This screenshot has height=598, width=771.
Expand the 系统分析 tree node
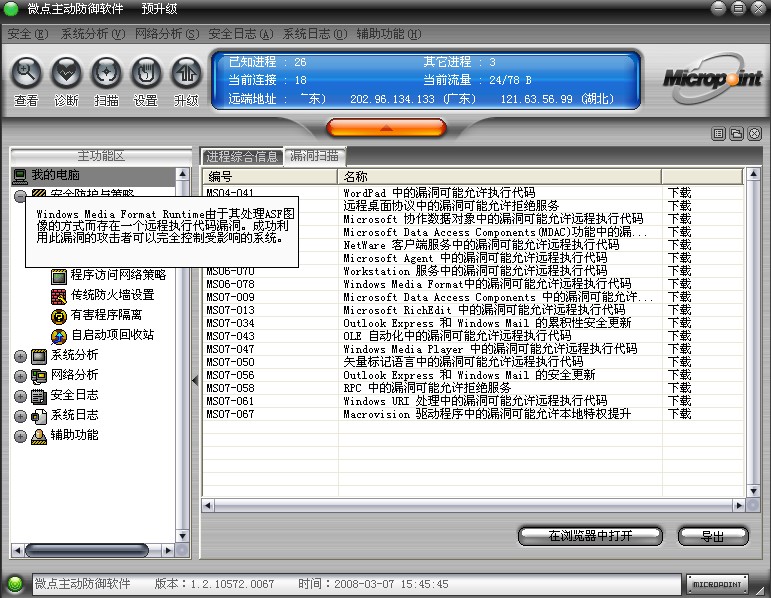point(20,356)
